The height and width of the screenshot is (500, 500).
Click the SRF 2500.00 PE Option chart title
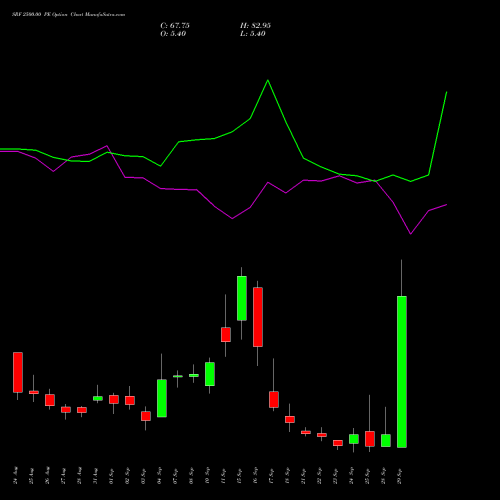coord(68,15)
